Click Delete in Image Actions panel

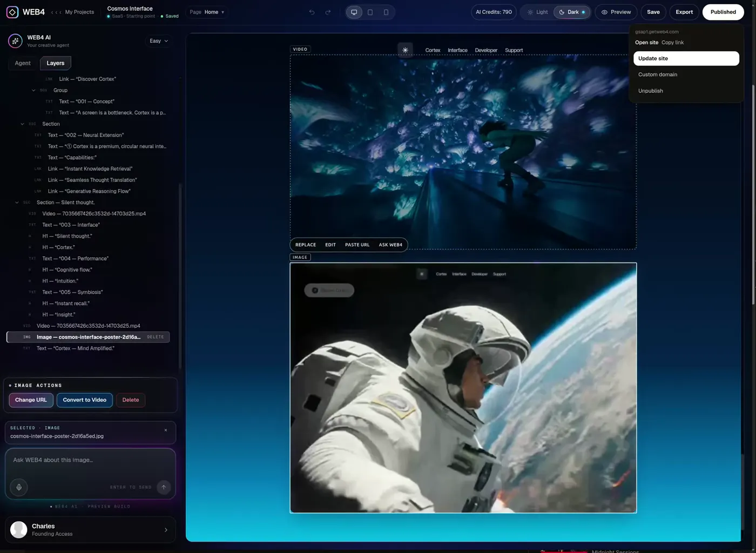[x=131, y=400]
